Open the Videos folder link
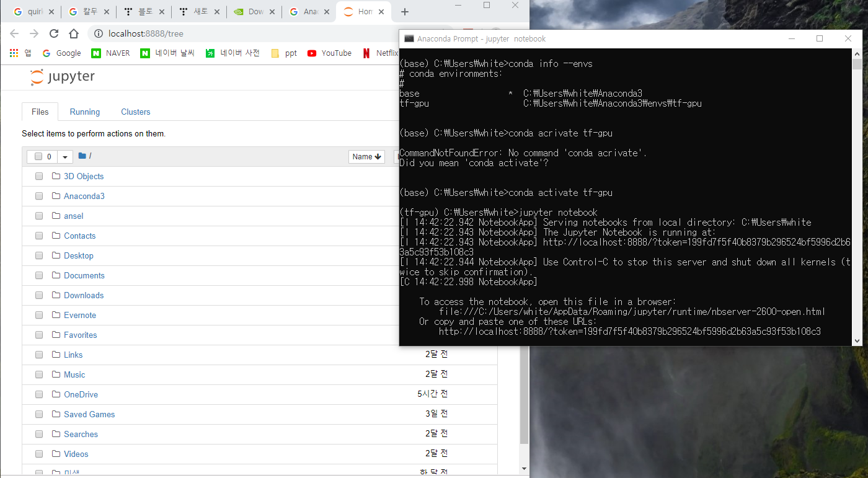This screenshot has height=478, width=868. pyautogui.click(x=76, y=454)
